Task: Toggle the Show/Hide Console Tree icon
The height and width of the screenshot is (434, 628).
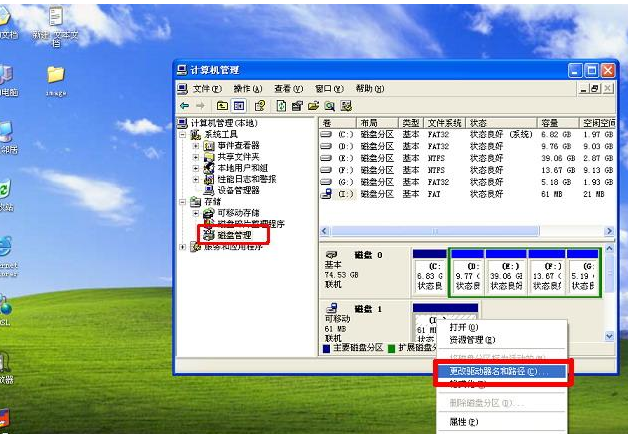Action: pyautogui.click(x=239, y=106)
